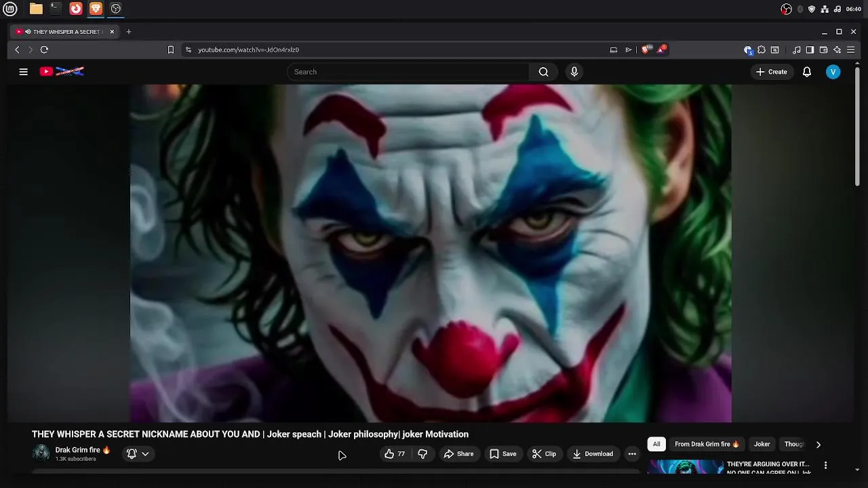Viewport: 868px width, 488px height.
Task: Go to the YouTube home logo
Action: click(x=62, y=71)
